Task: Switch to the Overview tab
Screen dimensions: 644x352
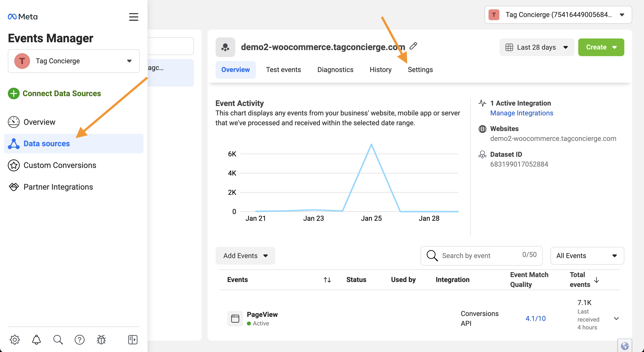Action: 235,70
